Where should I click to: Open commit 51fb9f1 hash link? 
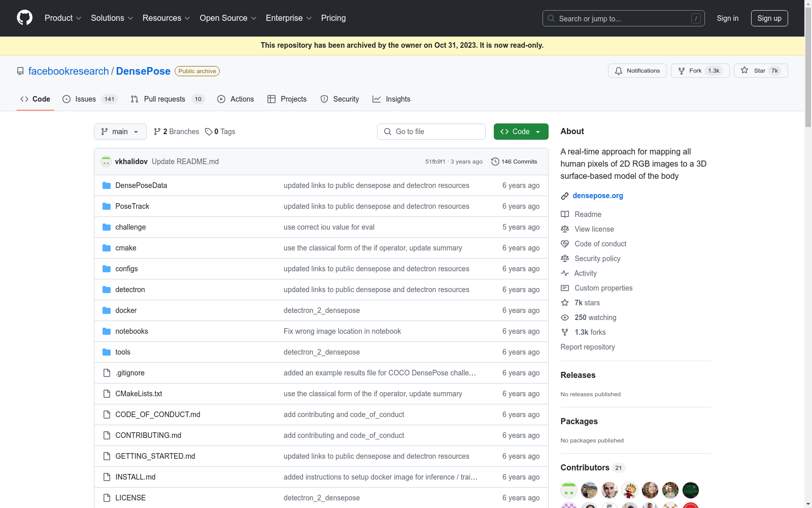(x=435, y=162)
